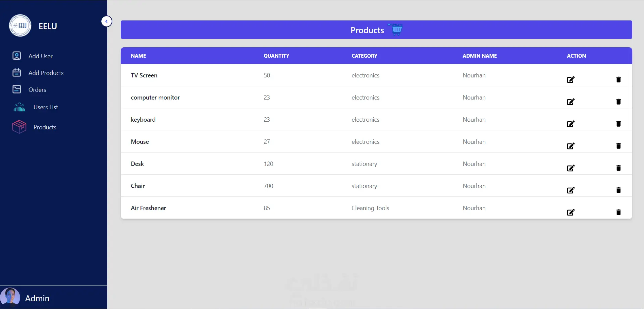644x309 pixels.
Task: Click the Admin profile avatar
Action: 10,298
